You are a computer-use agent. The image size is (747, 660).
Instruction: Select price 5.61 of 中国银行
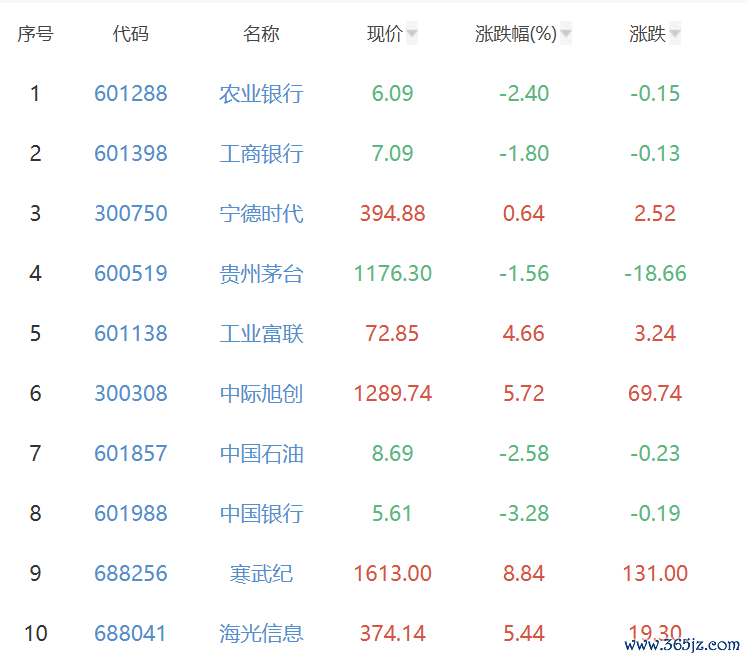[x=392, y=514]
